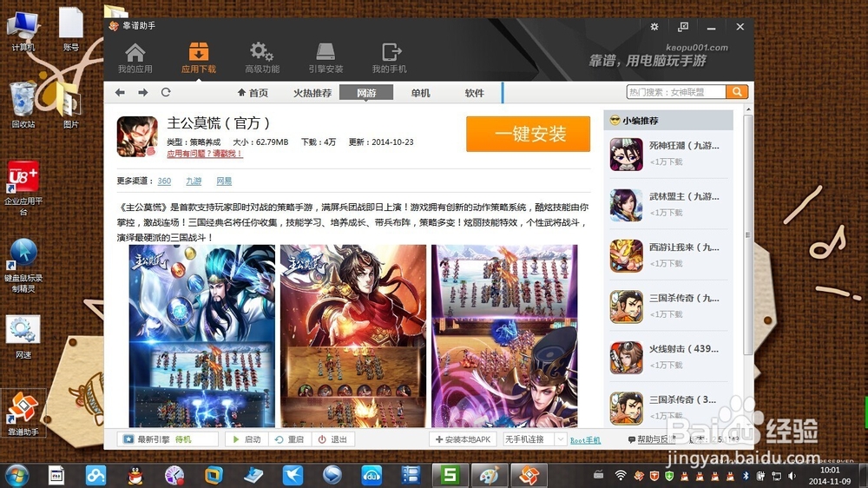The width and height of the screenshot is (868, 488).
Task: Open 引擎安装 section
Action: click(x=325, y=58)
